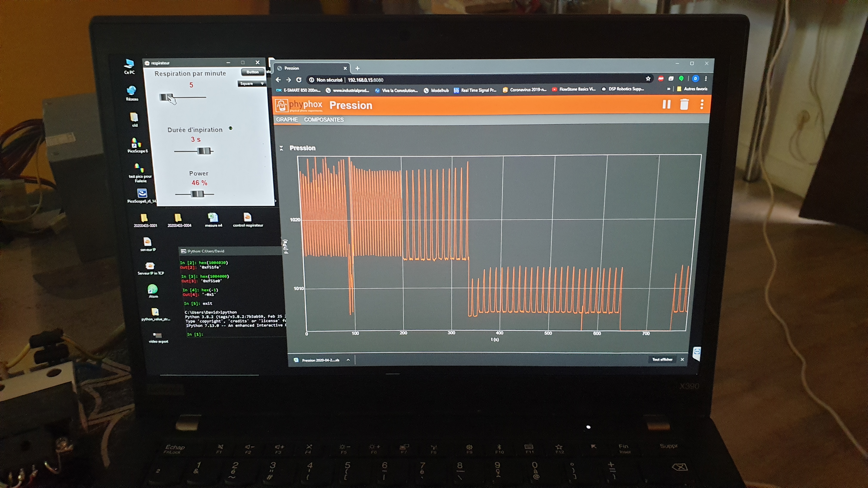Select the GRAPHE tab

(x=287, y=120)
